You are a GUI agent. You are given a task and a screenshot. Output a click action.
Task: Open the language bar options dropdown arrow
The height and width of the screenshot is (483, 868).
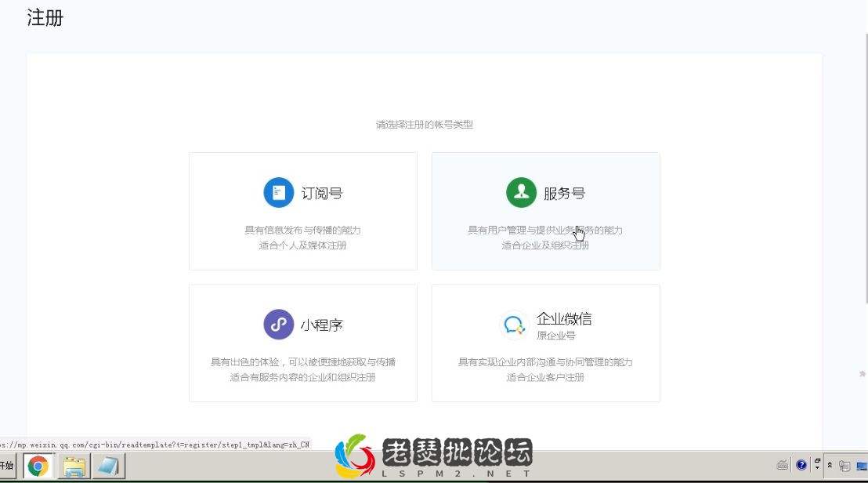point(817,468)
